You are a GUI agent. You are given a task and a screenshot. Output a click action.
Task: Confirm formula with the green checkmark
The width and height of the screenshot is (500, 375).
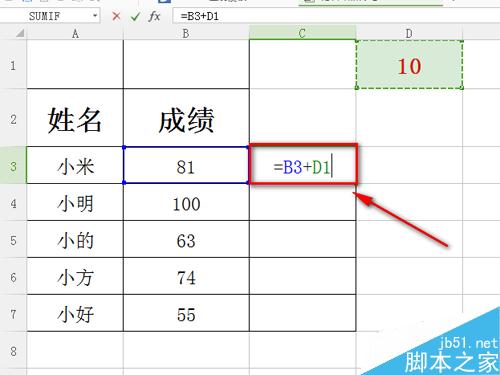coord(135,16)
